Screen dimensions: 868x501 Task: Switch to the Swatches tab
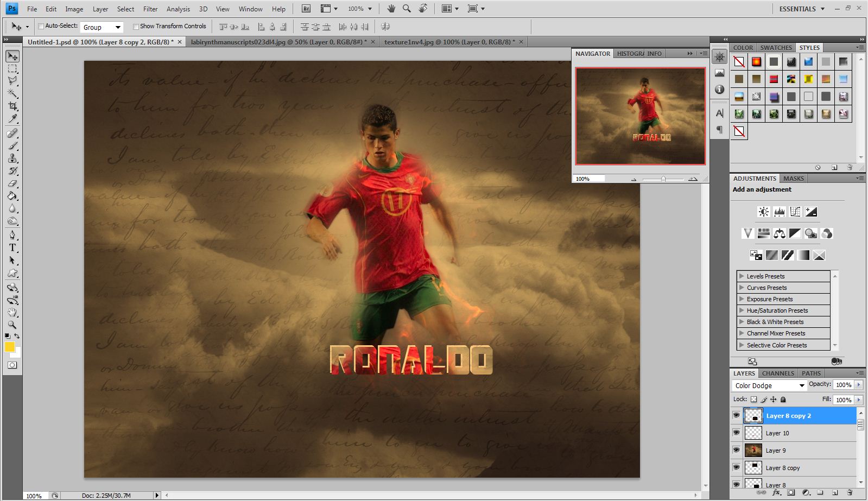pyautogui.click(x=776, y=48)
